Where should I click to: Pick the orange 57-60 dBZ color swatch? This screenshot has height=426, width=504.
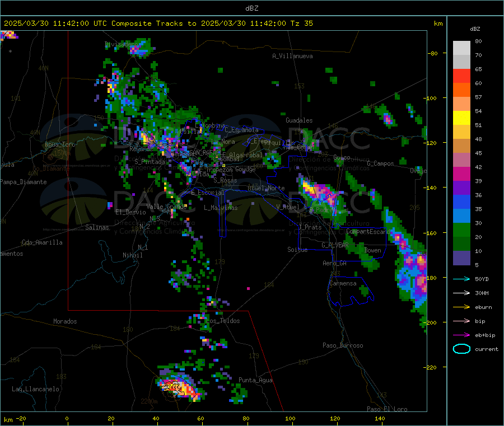pyautogui.click(x=461, y=90)
